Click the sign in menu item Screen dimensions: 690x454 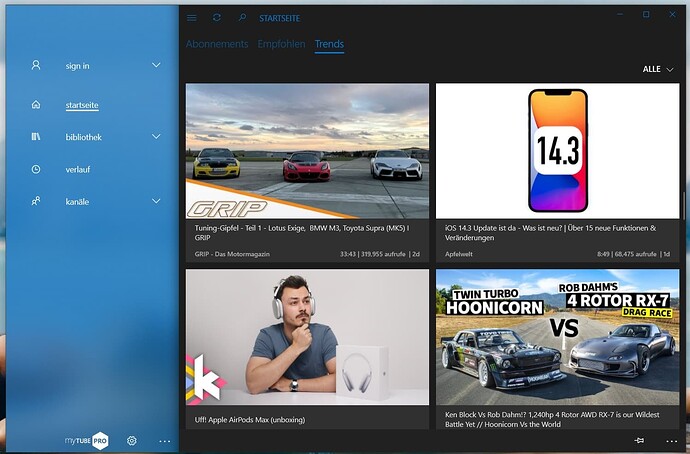click(x=77, y=66)
